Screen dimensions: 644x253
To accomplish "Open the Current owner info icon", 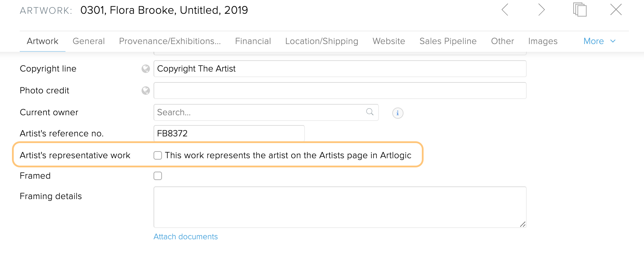I will [398, 113].
